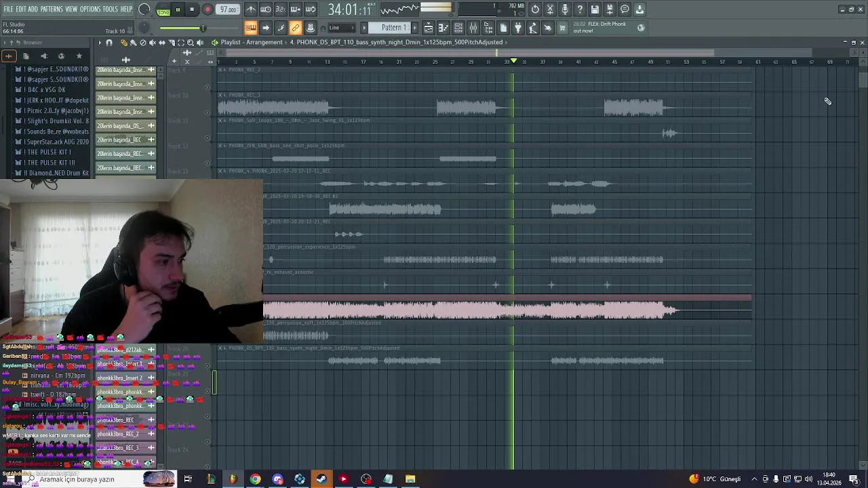Click the tempo tapper icon
Screen dimensions: 868x488
[533, 28]
